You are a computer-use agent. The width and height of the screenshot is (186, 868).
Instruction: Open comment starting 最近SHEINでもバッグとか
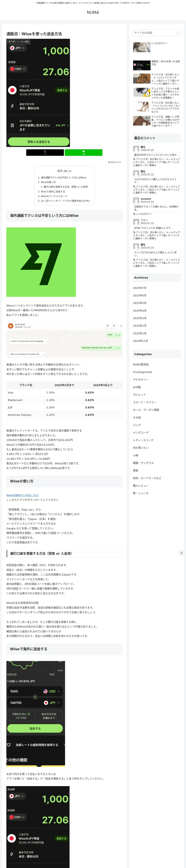tap(157, 155)
